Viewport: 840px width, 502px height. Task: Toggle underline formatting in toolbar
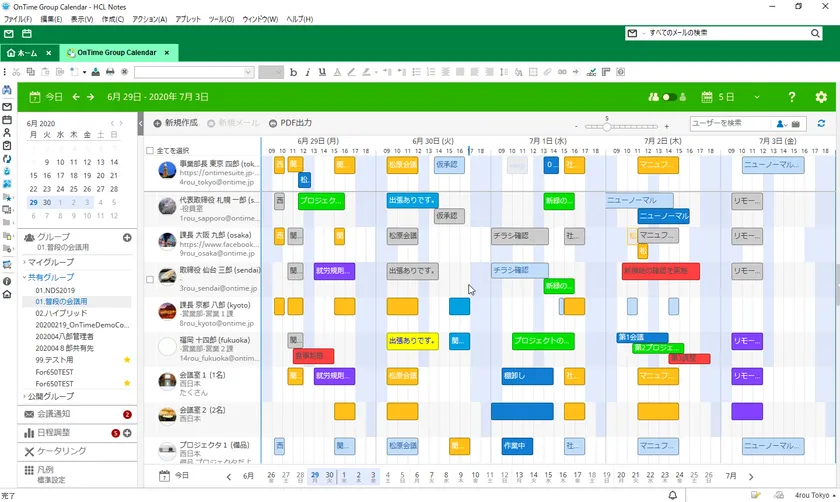pyautogui.click(x=322, y=72)
